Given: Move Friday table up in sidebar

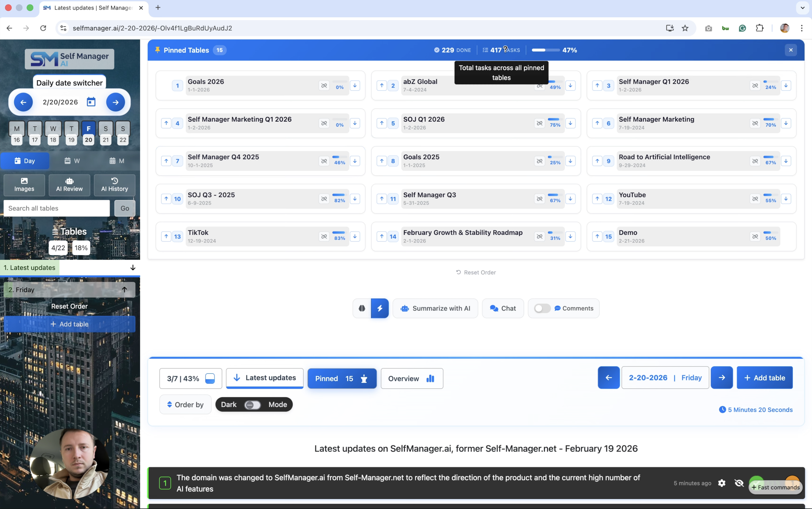Looking at the screenshot, I should tap(124, 290).
